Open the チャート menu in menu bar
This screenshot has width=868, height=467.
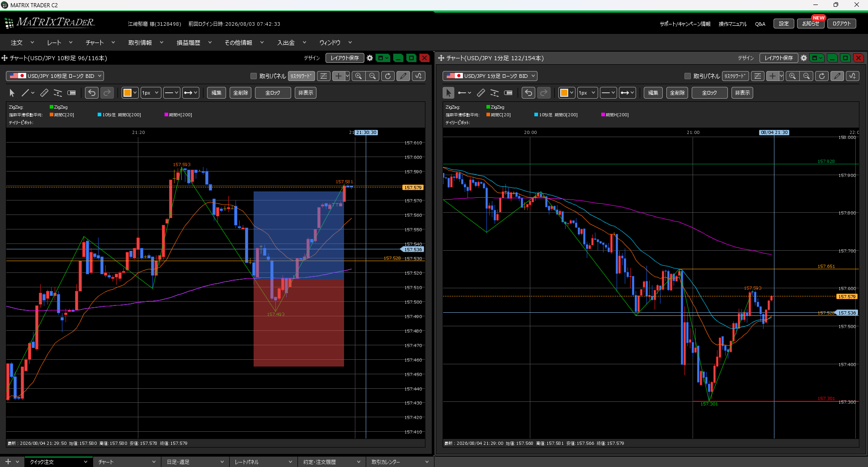pyautogui.click(x=100, y=43)
